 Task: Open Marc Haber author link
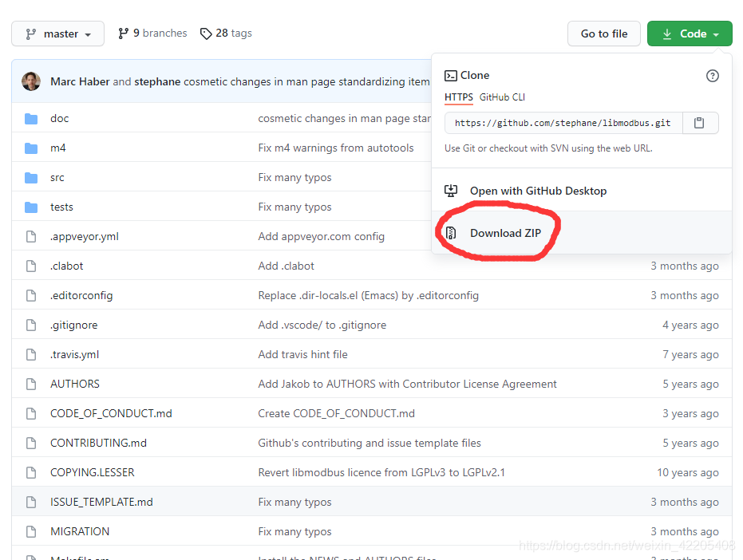click(x=80, y=81)
